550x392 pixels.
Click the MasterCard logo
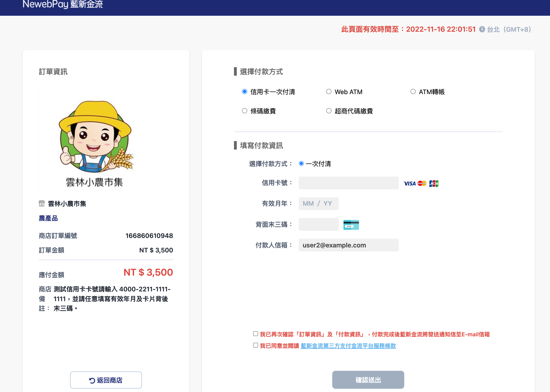pos(422,184)
